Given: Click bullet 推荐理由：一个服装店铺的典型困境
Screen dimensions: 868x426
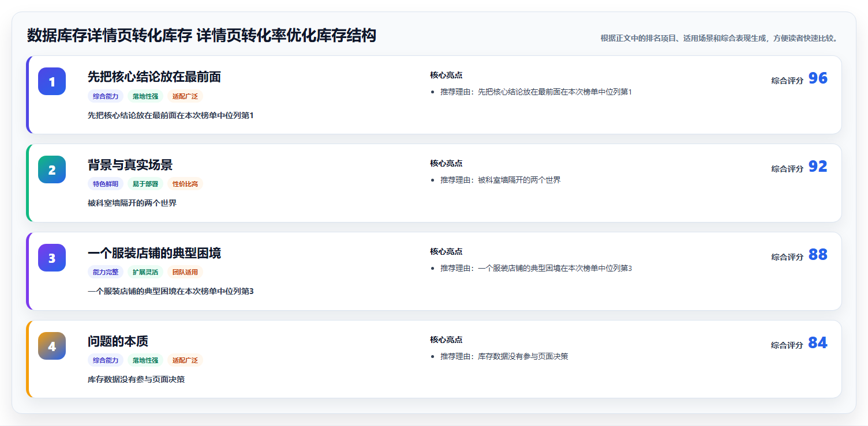Looking at the screenshot, I should (x=536, y=268).
